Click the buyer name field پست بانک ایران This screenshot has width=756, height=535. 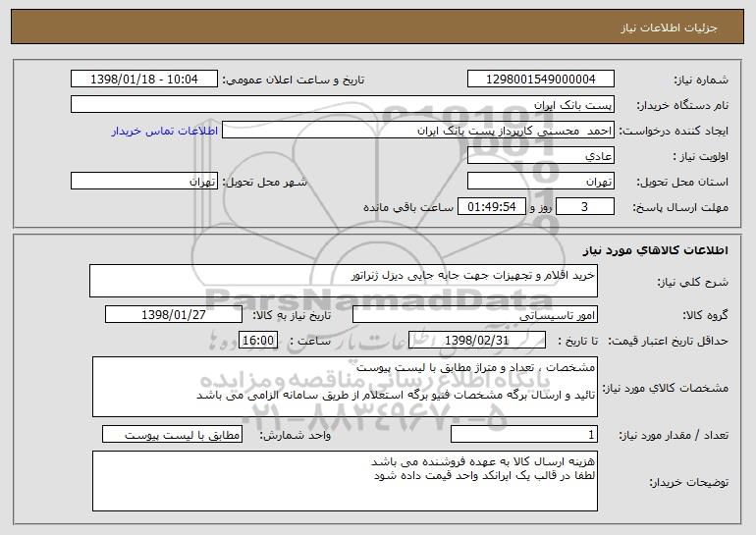click(x=343, y=104)
